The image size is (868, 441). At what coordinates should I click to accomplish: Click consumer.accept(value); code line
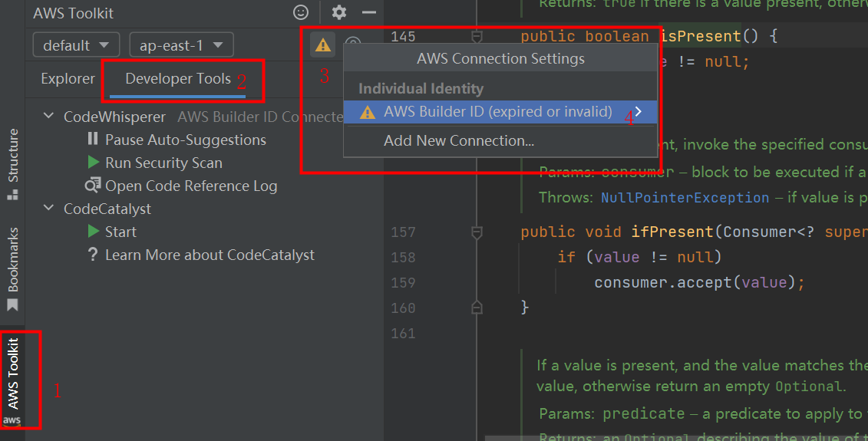pyautogui.click(x=699, y=283)
